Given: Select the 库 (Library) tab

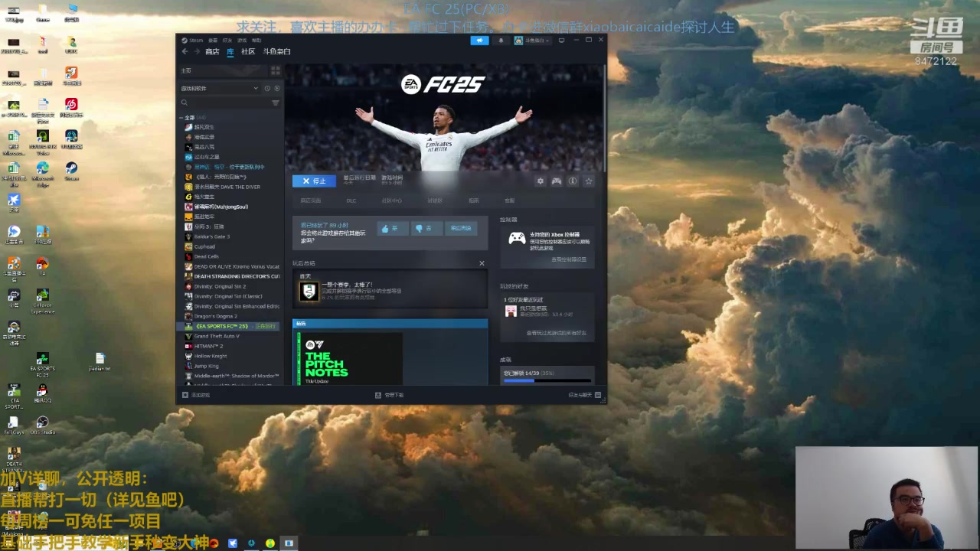Looking at the screenshot, I should point(230,51).
